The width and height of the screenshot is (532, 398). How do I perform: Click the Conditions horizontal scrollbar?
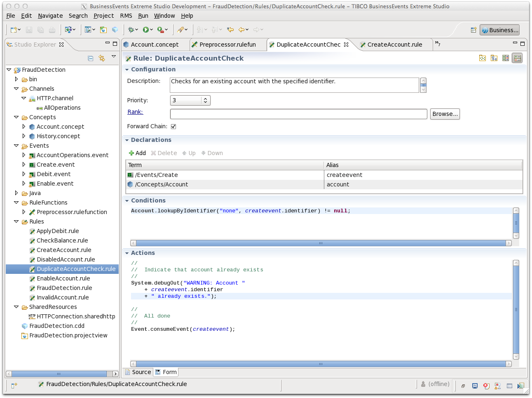pyautogui.click(x=321, y=243)
